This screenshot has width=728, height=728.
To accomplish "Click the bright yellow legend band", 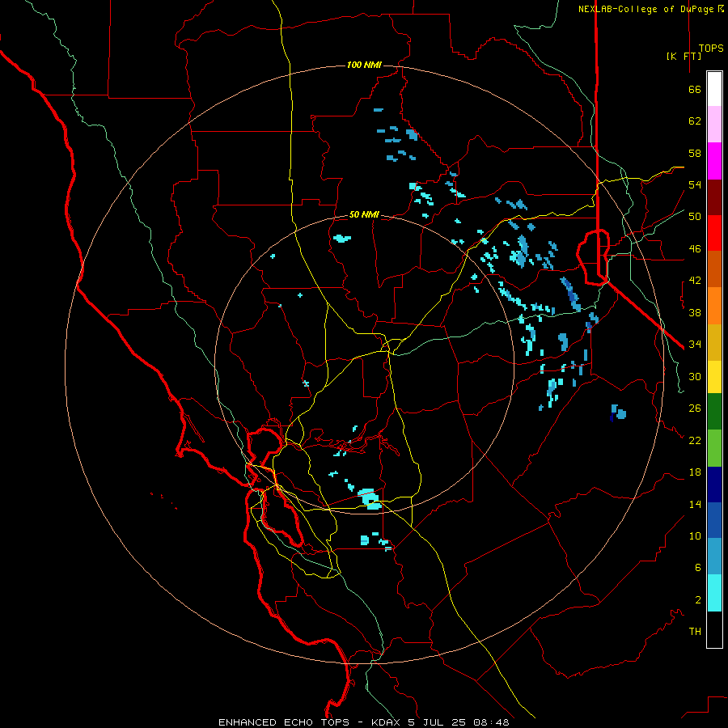I will [714, 377].
